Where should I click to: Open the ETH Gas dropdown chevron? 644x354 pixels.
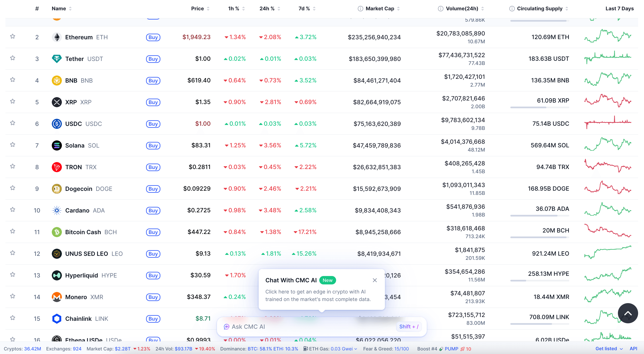pos(356,349)
